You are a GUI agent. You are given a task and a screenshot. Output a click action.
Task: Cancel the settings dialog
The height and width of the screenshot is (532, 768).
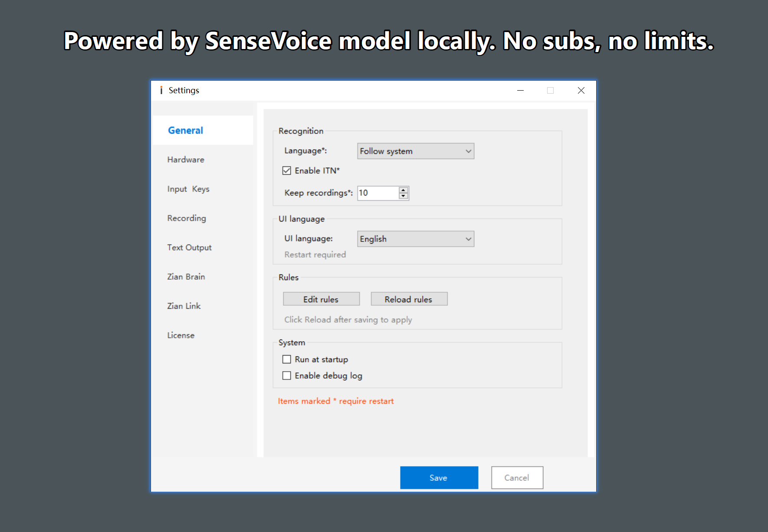click(516, 477)
